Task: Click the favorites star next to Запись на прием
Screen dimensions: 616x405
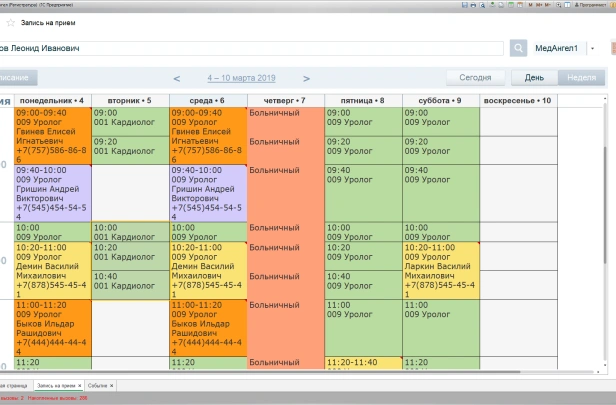Action: 11,22
